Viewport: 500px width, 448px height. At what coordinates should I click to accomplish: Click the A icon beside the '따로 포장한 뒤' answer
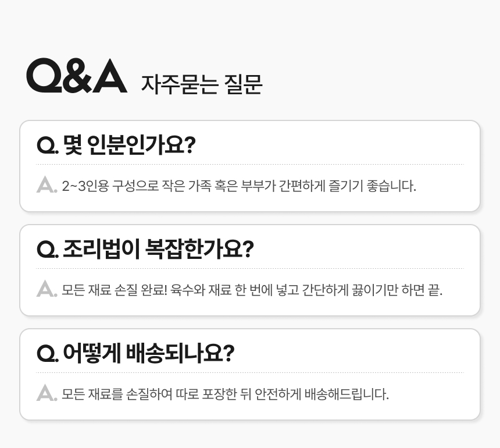[x=46, y=393]
